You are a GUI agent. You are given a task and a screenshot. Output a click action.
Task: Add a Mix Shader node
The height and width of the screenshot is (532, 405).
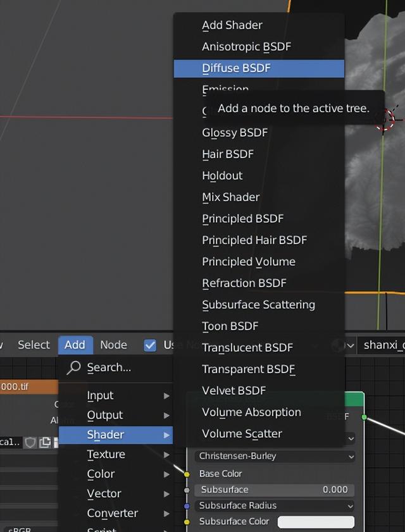coord(259,197)
